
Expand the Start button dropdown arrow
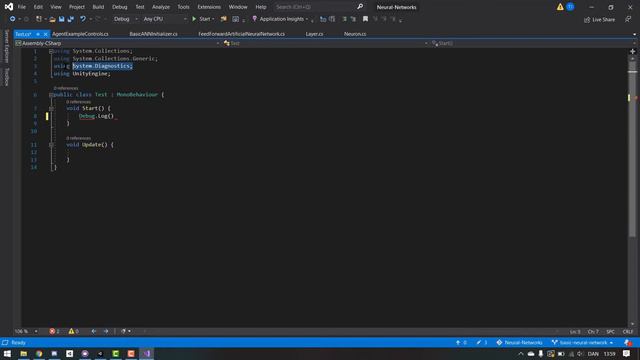tap(213, 19)
